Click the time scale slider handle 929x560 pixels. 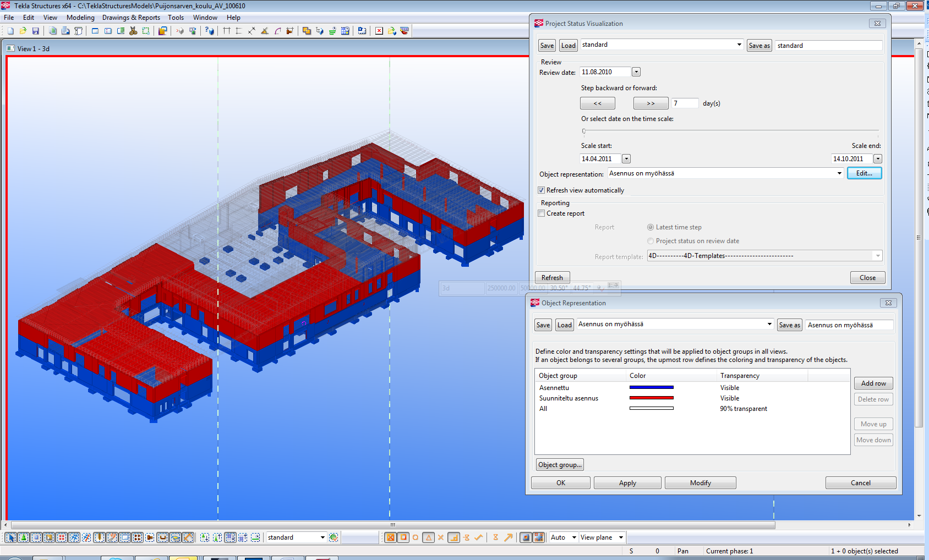pyautogui.click(x=584, y=131)
